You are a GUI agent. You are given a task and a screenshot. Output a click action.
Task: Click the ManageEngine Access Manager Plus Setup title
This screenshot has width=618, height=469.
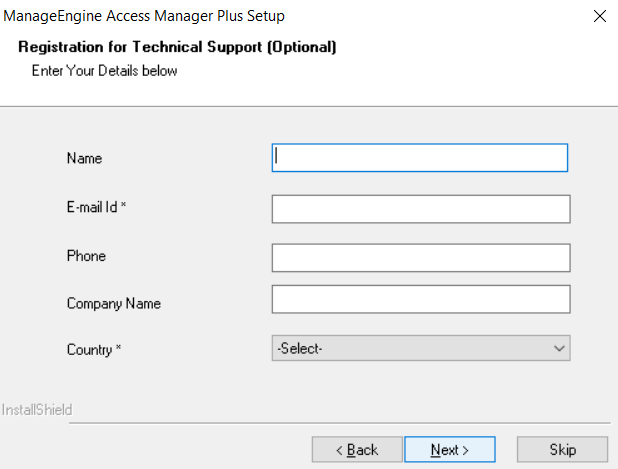(x=145, y=16)
